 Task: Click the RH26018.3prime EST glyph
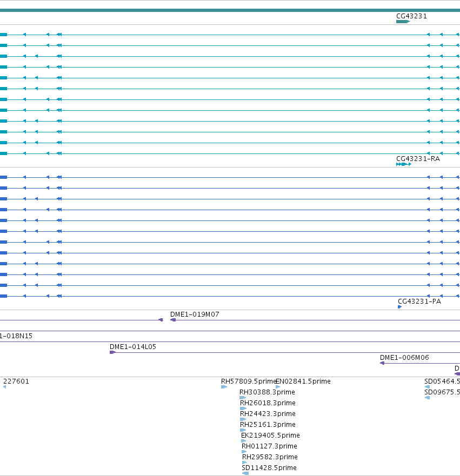[243, 408]
